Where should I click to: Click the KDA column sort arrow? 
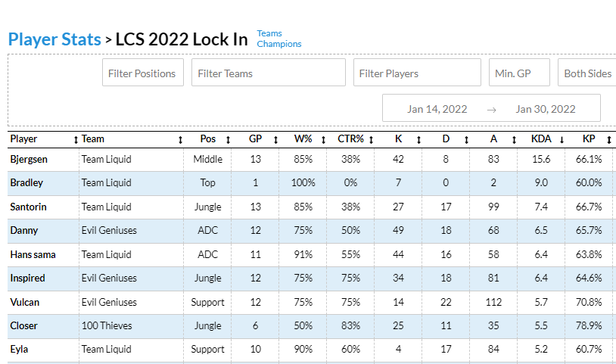(562, 139)
